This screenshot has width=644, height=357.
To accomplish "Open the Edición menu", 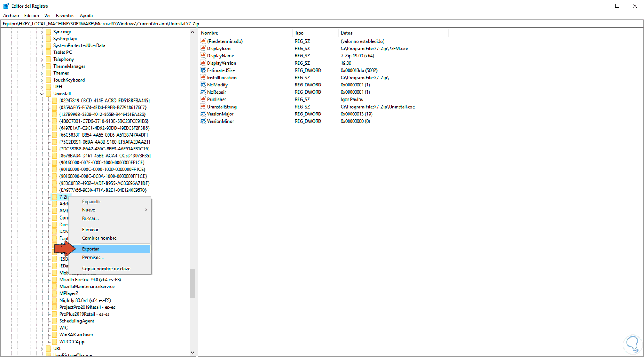I will (31, 16).
